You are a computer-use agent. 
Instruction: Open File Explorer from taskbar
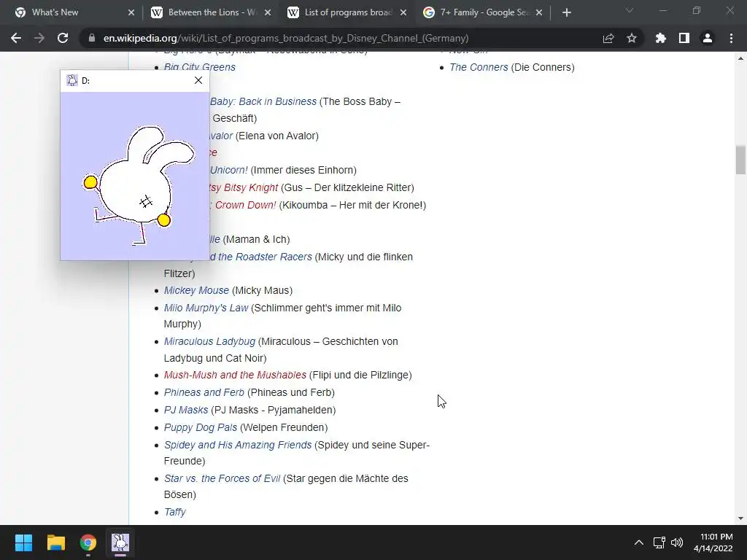coord(55,542)
